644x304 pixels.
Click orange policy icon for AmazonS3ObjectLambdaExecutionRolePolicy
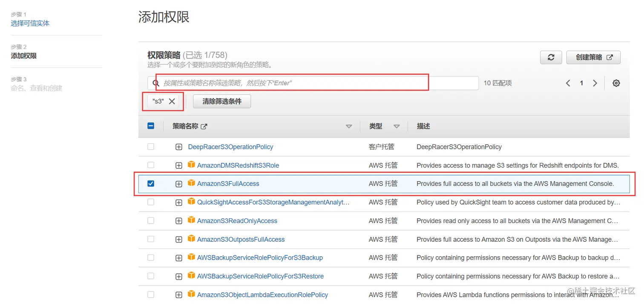click(x=191, y=294)
